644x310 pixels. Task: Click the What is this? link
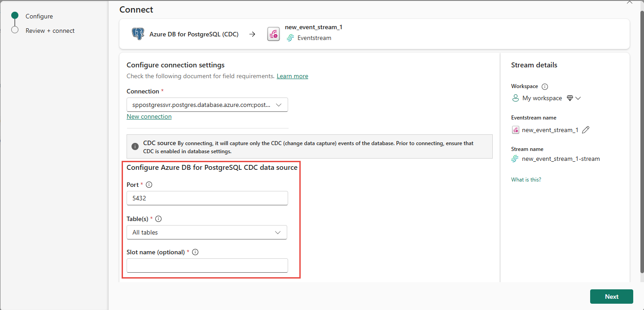[x=526, y=179]
